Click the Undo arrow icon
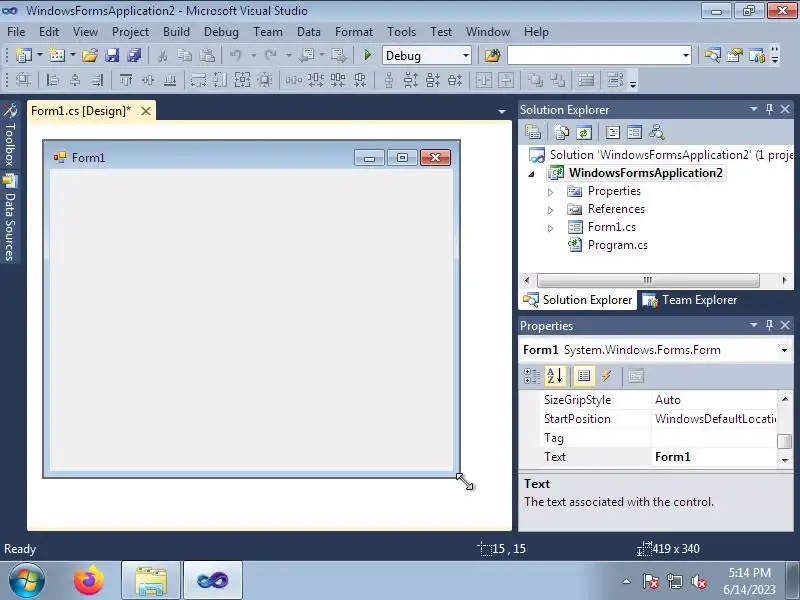The image size is (800, 600). [x=236, y=55]
